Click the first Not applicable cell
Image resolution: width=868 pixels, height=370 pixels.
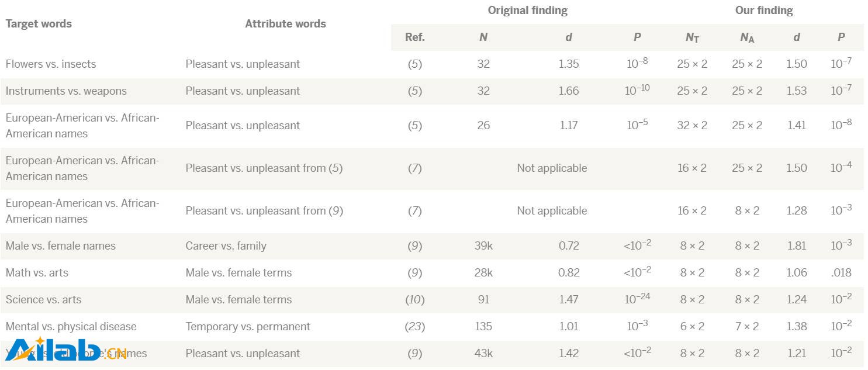[x=552, y=168]
